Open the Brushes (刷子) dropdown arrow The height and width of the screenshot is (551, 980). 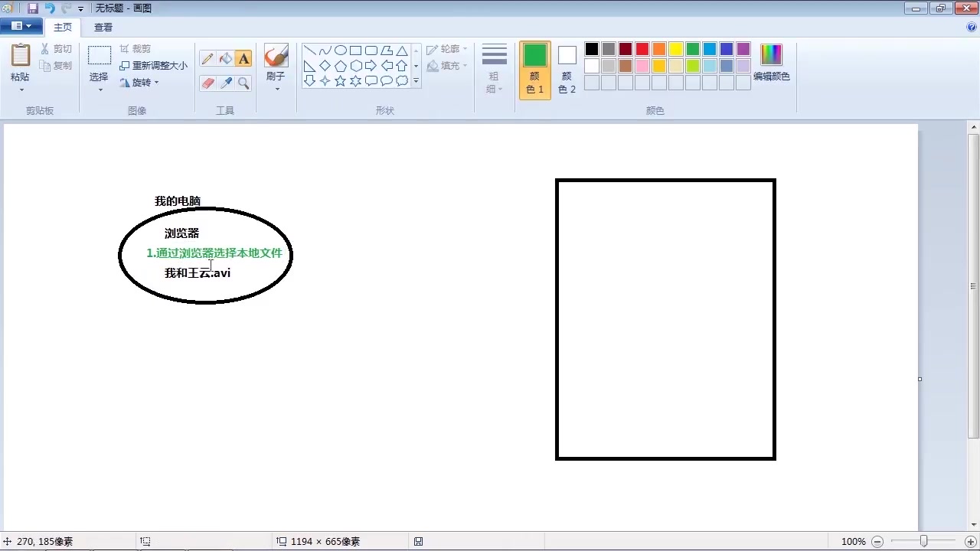(x=277, y=89)
